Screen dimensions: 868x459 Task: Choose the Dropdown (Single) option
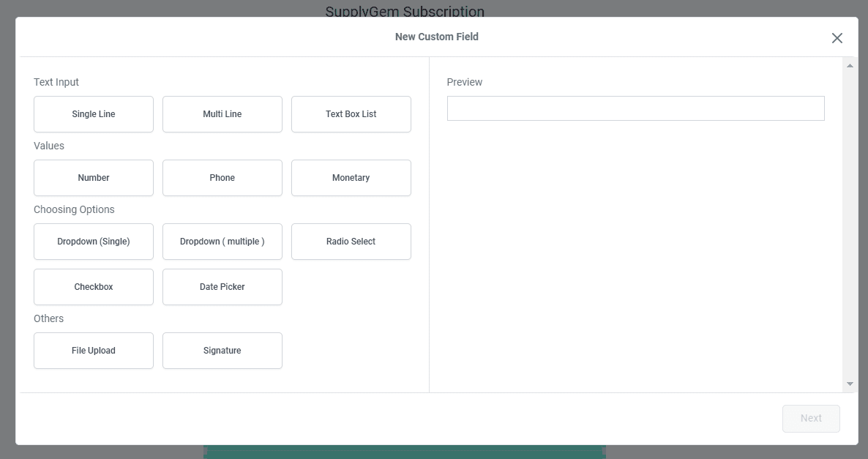tap(93, 242)
